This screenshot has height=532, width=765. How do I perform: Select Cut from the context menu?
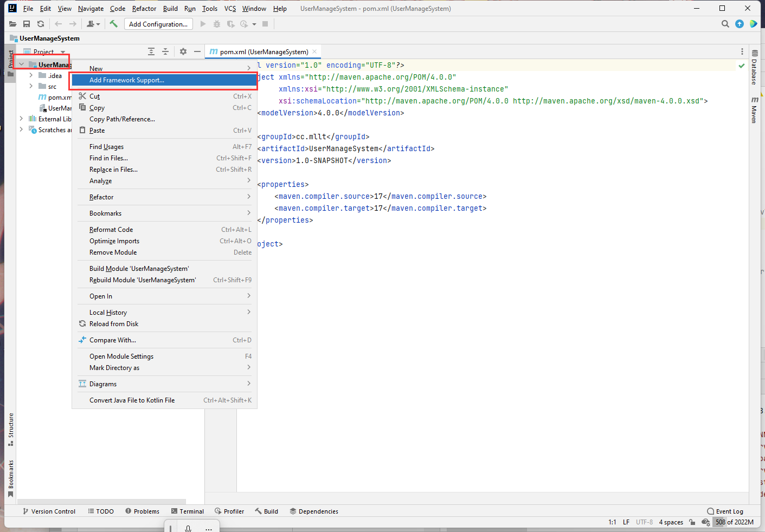164,96
